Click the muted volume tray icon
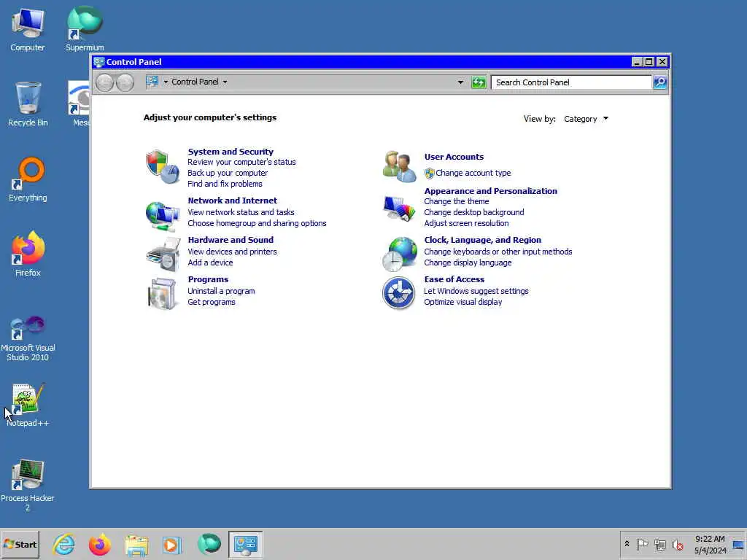 [677, 544]
